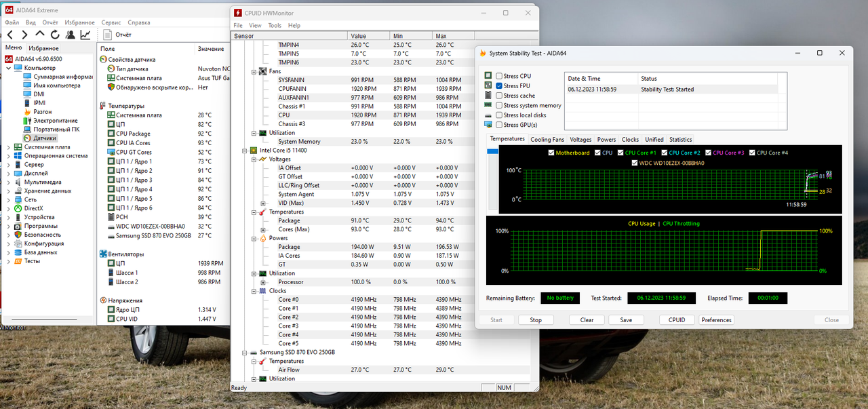Screen dimensions: 868x409
Task: Enable Stress GPU(s) checkbox
Action: 500,125
